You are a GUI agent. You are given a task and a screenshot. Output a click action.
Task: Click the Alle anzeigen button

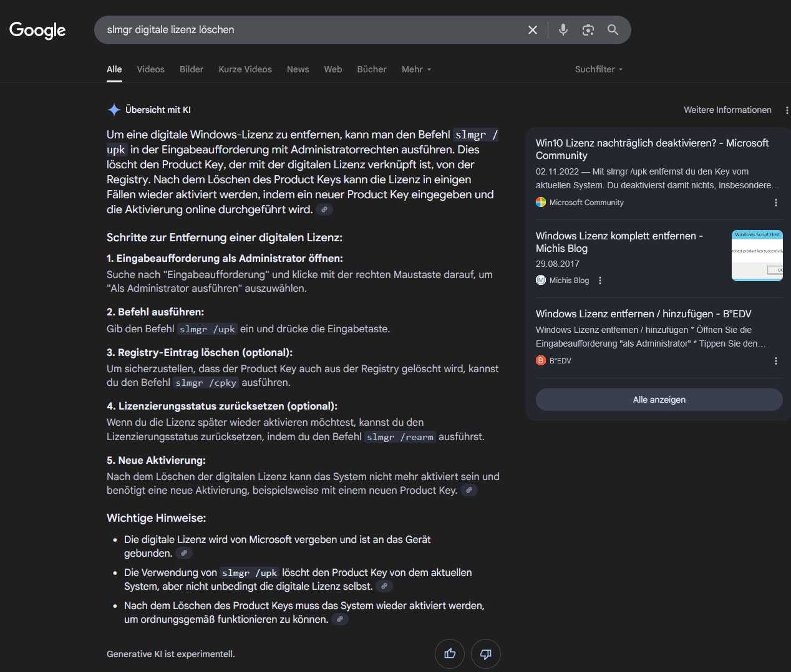(x=659, y=400)
